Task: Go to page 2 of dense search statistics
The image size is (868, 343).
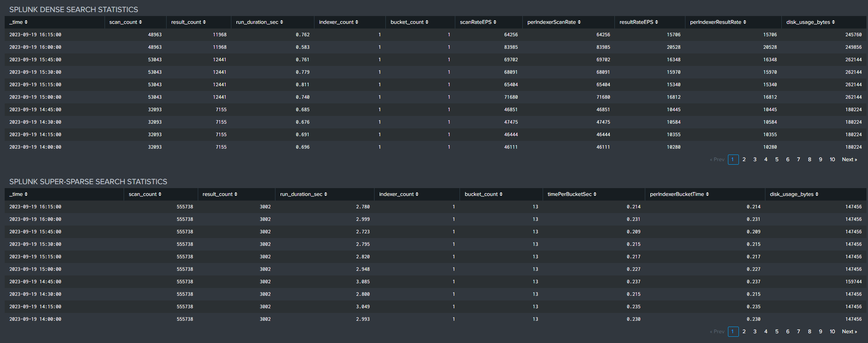Action: 744,160
